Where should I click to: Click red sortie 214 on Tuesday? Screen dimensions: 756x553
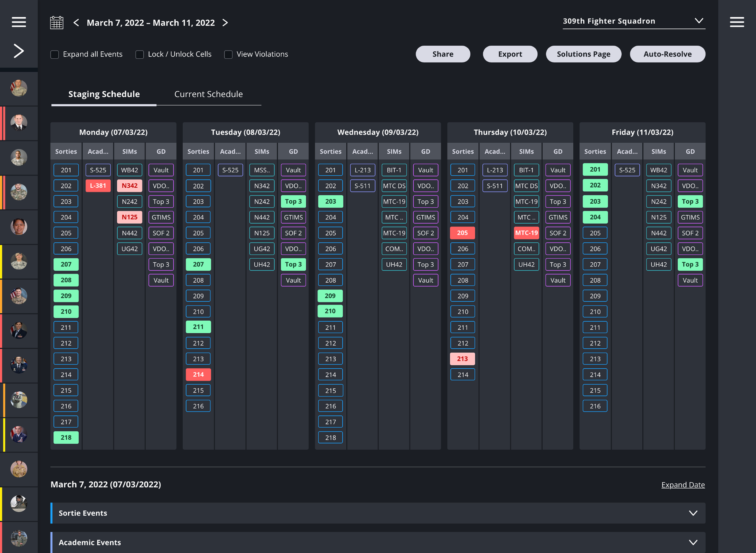(x=198, y=375)
